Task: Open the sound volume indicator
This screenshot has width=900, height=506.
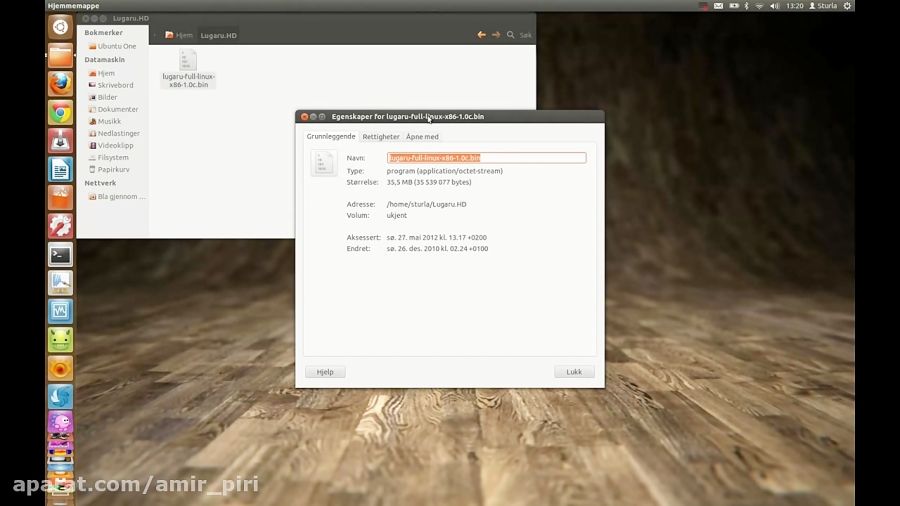Action: coord(774,6)
